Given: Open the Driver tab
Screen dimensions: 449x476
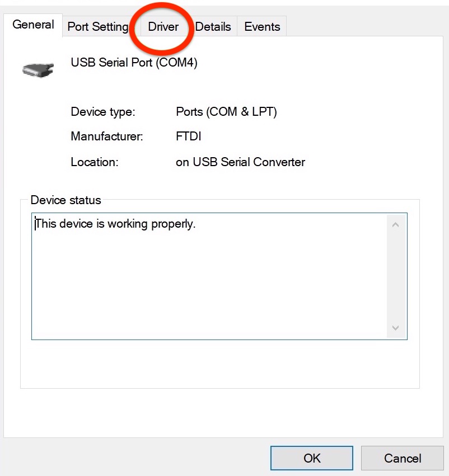Looking at the screenshot, I should click(x=163, y=27).
